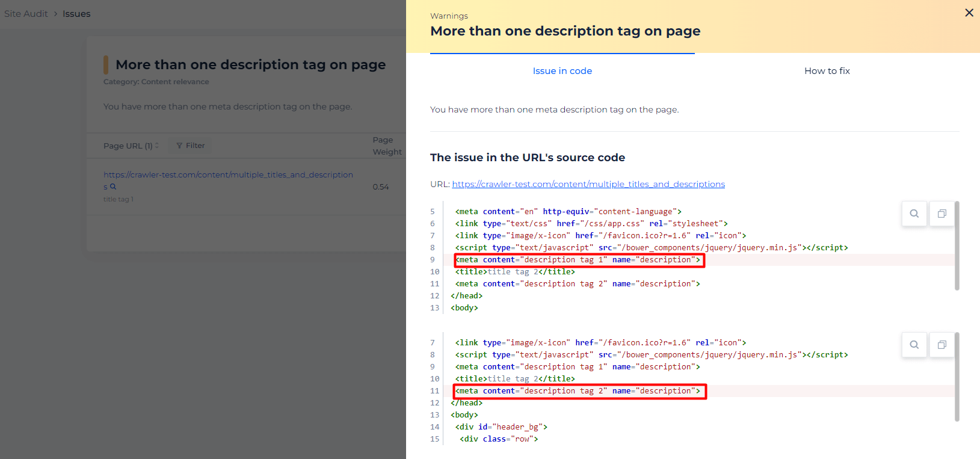Sort by Page URL column
The image size is (980, 459).
click(x=131, y=146)
